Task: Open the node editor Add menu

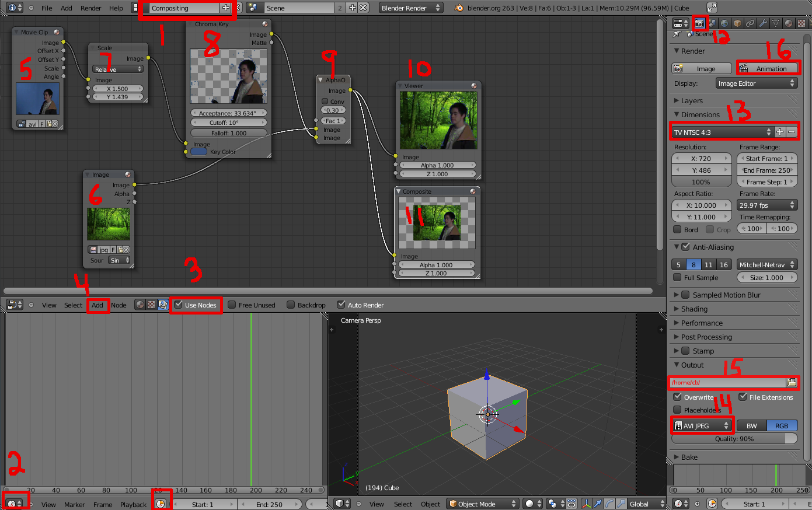Action: click(x=97, y=305)
